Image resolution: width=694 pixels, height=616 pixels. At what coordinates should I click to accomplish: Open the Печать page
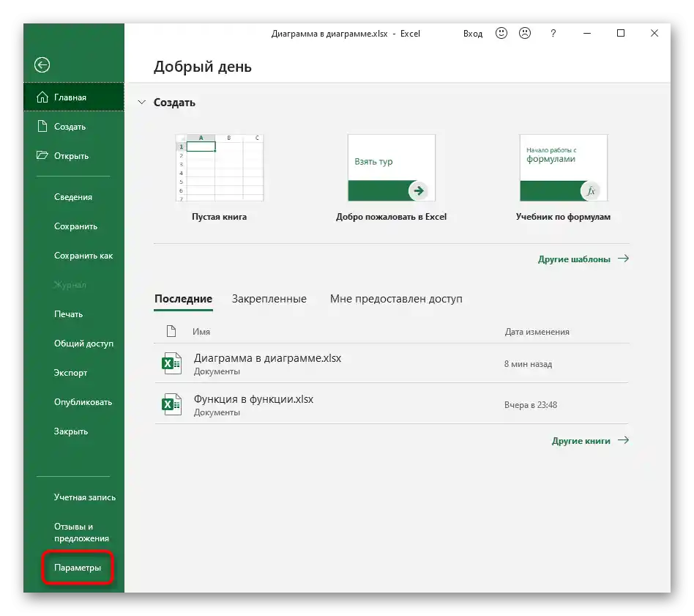coord(68,314)
